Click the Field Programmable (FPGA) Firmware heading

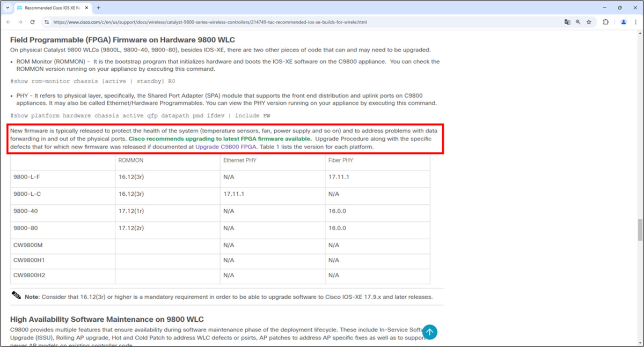[122, 40]
